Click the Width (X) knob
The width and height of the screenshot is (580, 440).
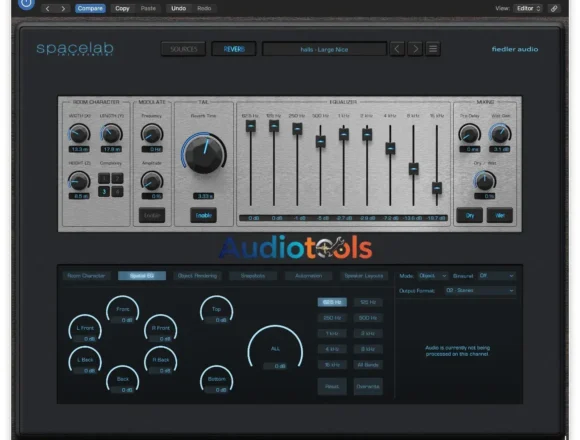point(79,134)
